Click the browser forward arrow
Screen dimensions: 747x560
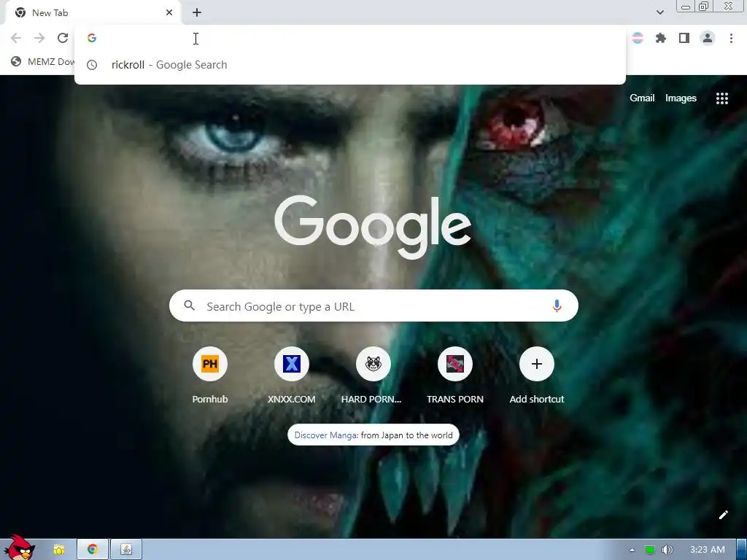point(39,38)
